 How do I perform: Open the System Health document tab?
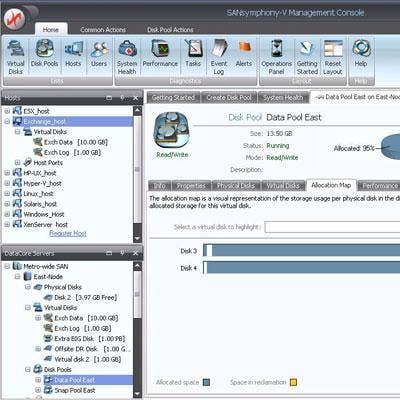coord(283,98)
